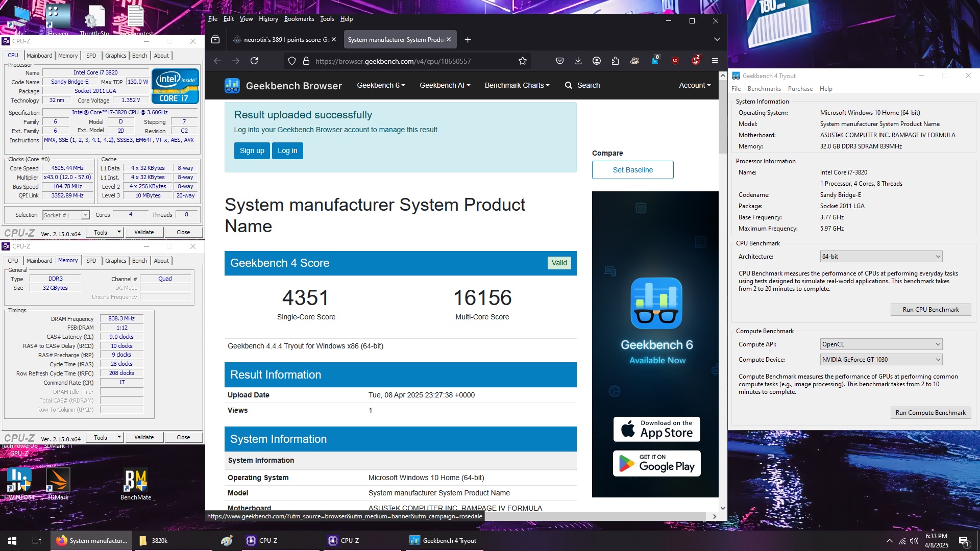980x551 pixels.
Task: Reload the page in Firefox
Action: [254, 61]
